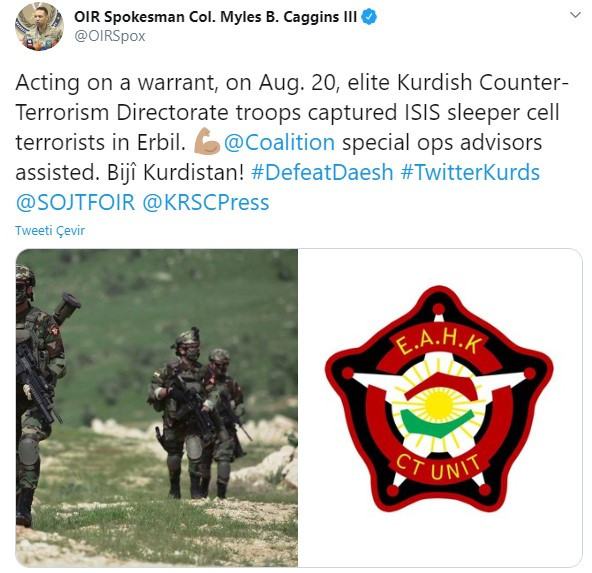Click the flexed biceps emoji
This screenshot has height=573, width=592.
(207, 141)
